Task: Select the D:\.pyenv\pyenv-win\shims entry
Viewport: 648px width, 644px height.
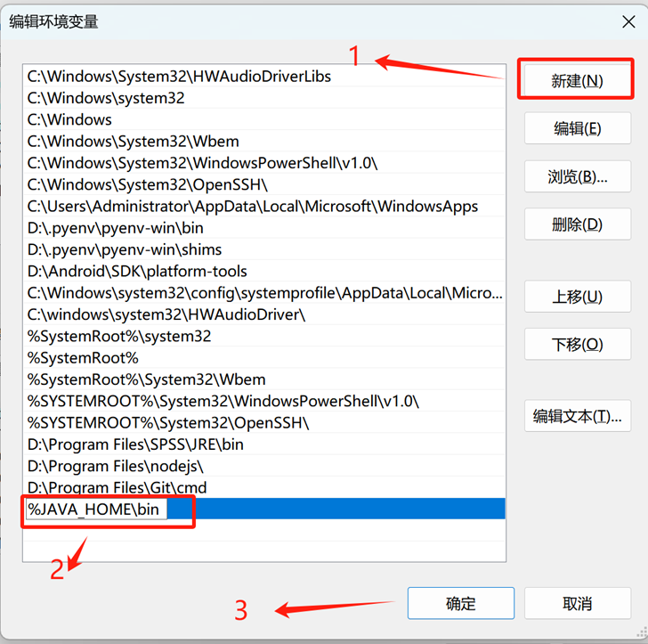Action: [x=264, y=249]
